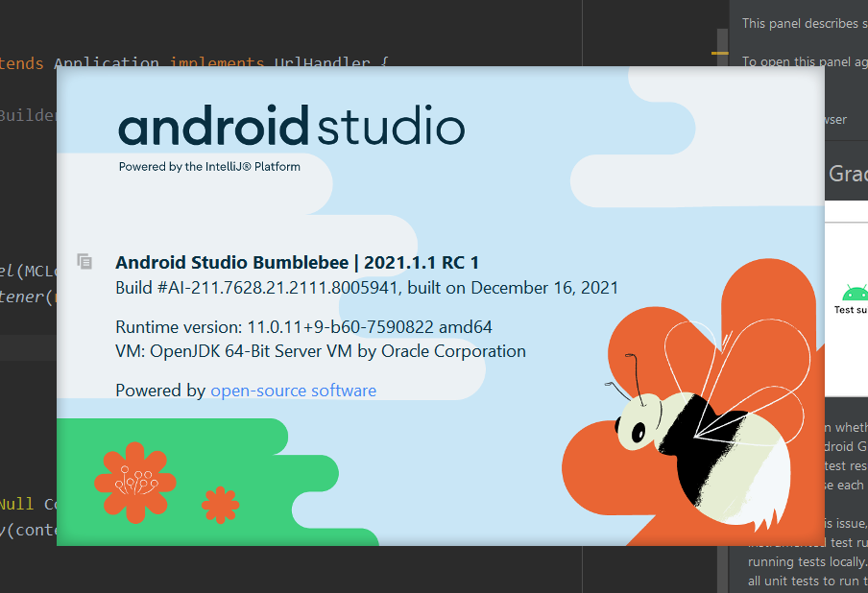Image resolution: width=868 pixels, height=593 pixels.
Task: Click the "implements" keyword in the code editor
Action: (216, 62)
